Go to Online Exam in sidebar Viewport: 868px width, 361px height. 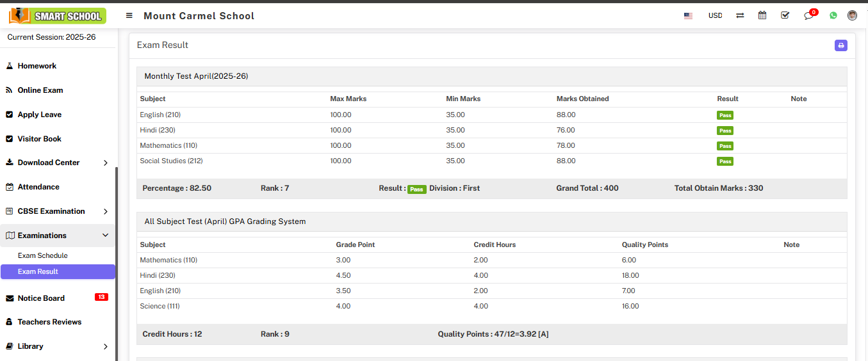[40, 90]
